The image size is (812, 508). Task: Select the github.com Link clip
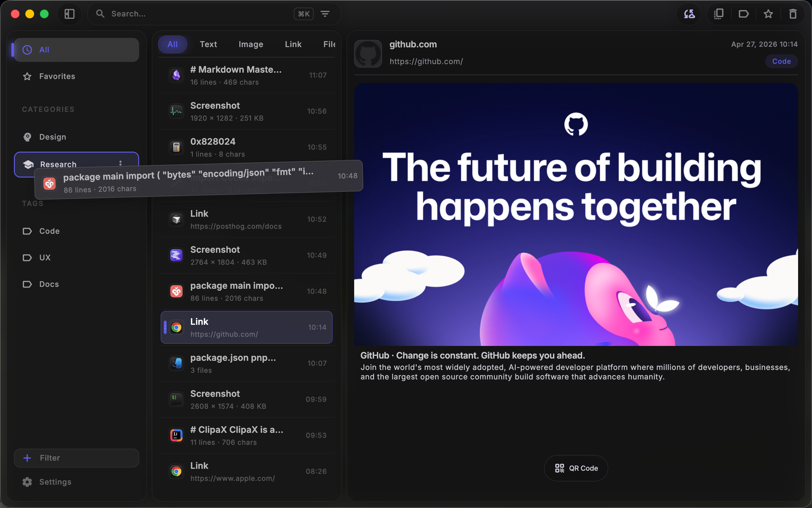click(247, 327)
